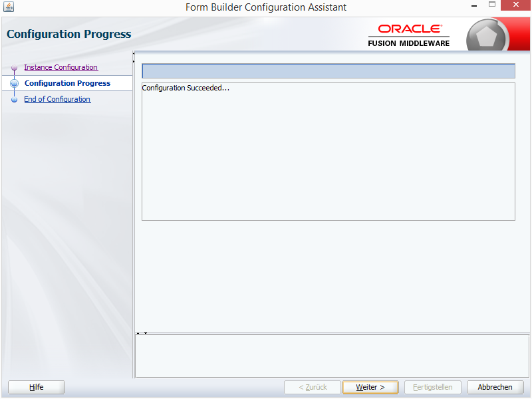Click the Configuration Progress step bullet icon
Image resolution: width=532 pixels, height=399 pixels.
click(x=14, y=83)
